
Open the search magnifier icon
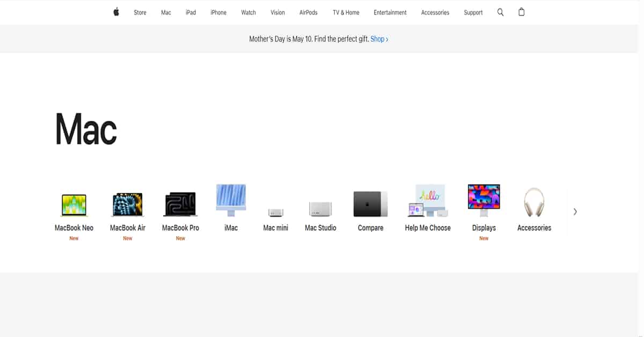(500, 12)
